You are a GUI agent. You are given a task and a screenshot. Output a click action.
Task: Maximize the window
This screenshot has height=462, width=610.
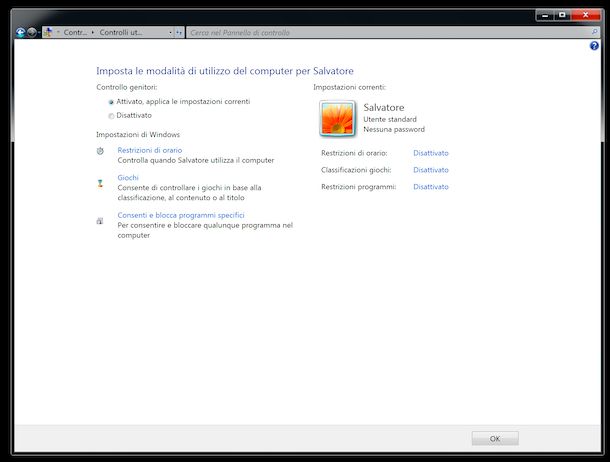point(562,15)
